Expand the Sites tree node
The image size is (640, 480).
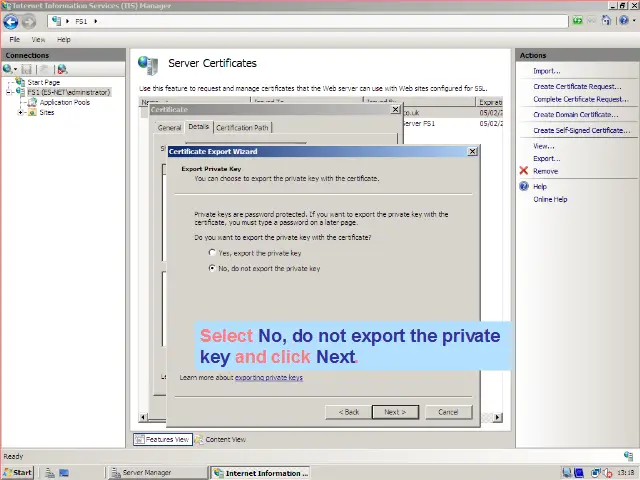click(x=20, y=113)
